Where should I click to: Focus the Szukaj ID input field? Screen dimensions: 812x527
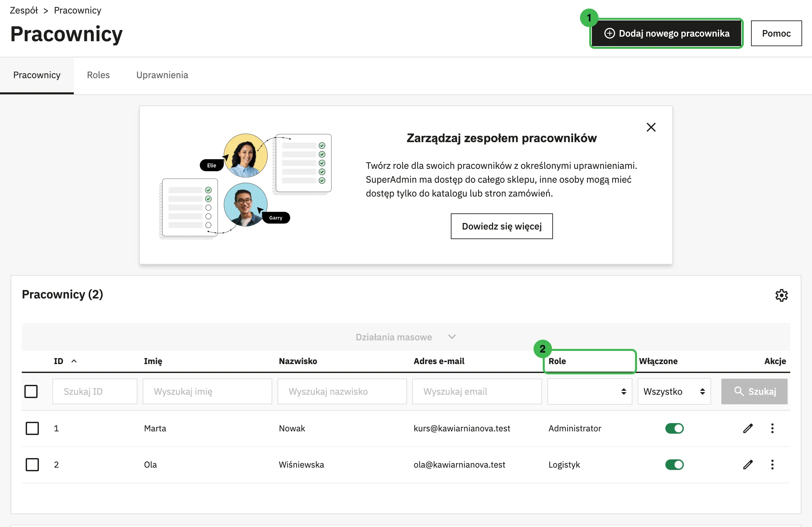click(95, 391)
